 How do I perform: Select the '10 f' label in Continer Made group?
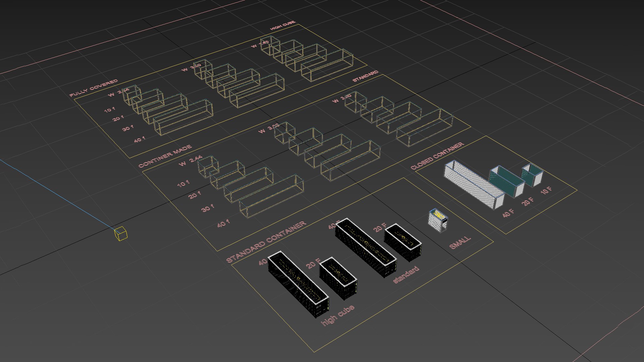183,184
